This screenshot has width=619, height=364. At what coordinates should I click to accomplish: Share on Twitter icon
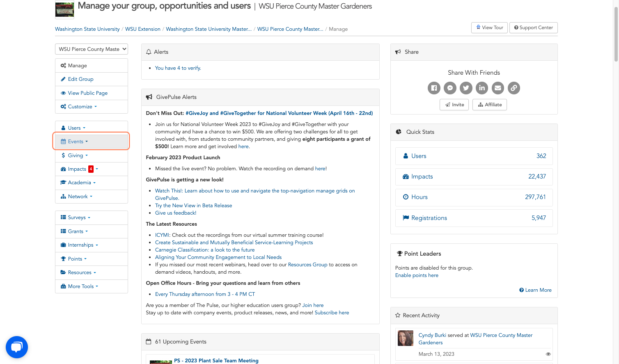click(466, 88)
